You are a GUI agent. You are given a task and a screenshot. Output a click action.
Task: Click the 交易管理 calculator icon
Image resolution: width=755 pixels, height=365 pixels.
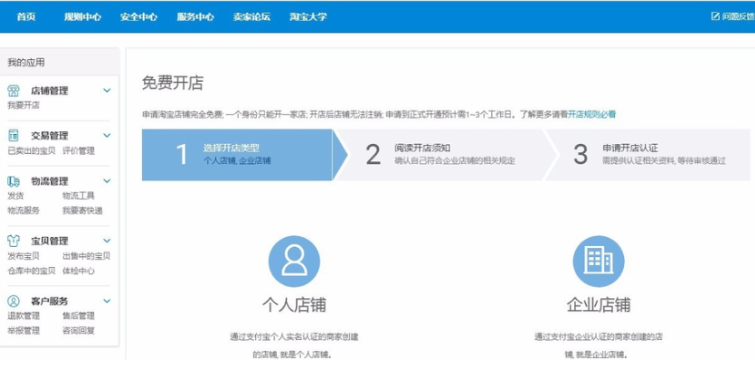[13, 135]
